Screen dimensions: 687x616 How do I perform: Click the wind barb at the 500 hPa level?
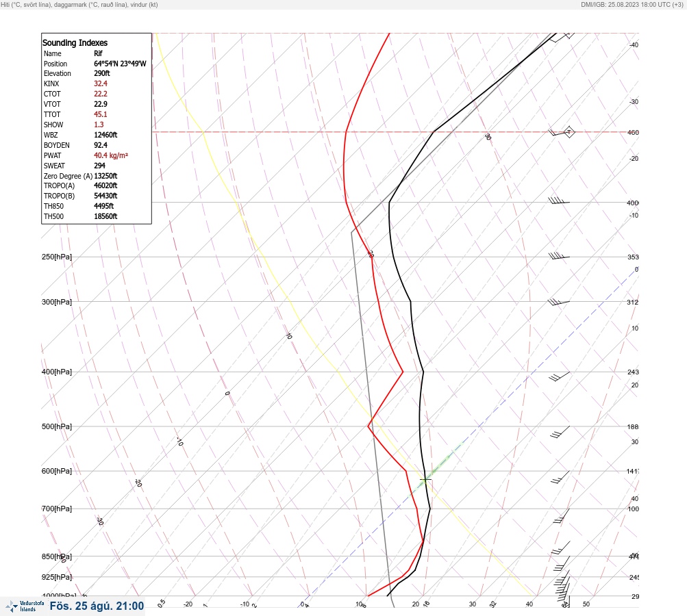560,432
